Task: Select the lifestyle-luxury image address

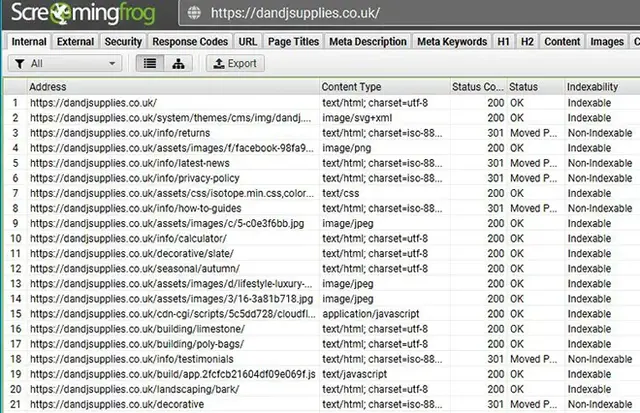Action: [x=171, y=284]
